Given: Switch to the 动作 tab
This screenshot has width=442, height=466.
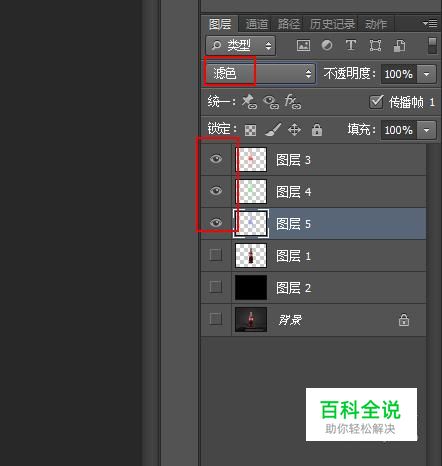Looking at the screenshot, I should (x=376, y=24).
